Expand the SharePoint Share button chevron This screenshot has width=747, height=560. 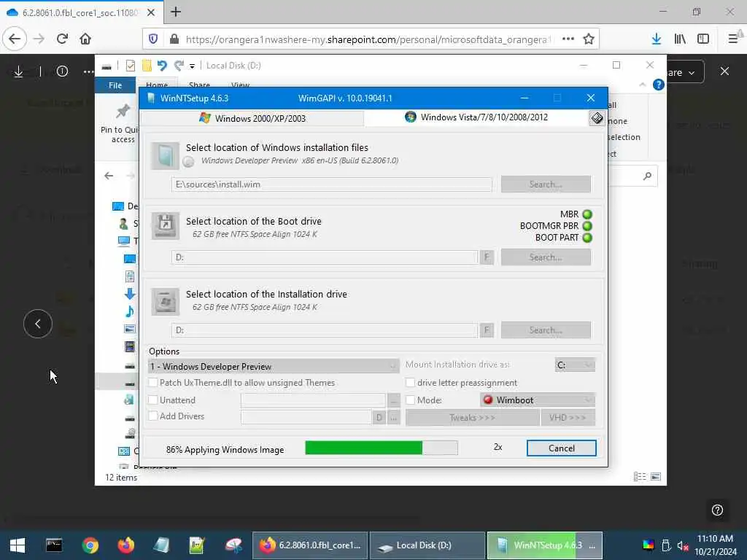[x=692, y=73]
